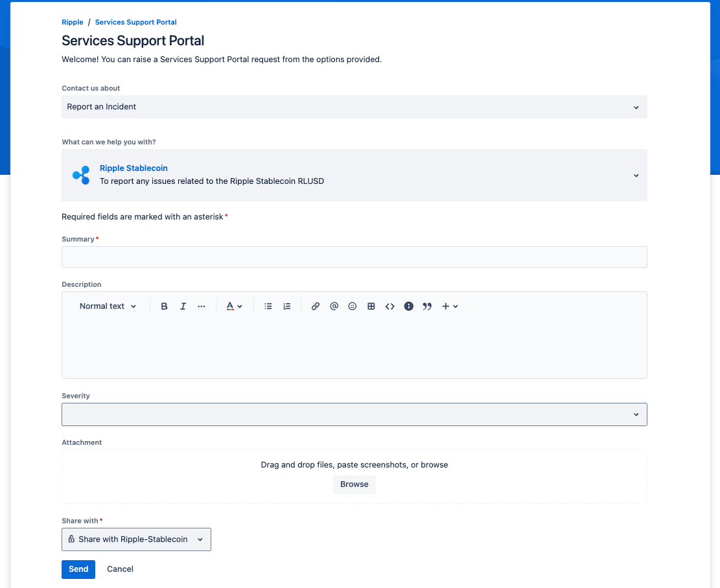Open the emoji picker
The height and width of the screenshot is (588, 720).
point(353,306)
